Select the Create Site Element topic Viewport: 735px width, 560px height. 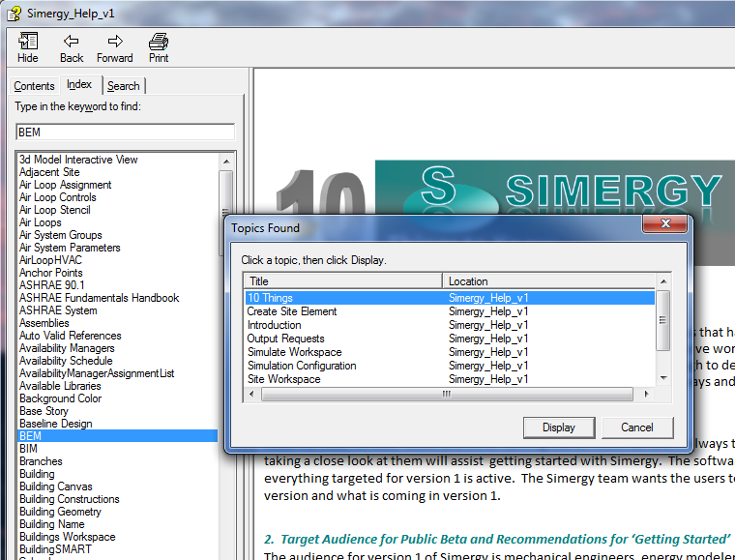click(292, 311)
